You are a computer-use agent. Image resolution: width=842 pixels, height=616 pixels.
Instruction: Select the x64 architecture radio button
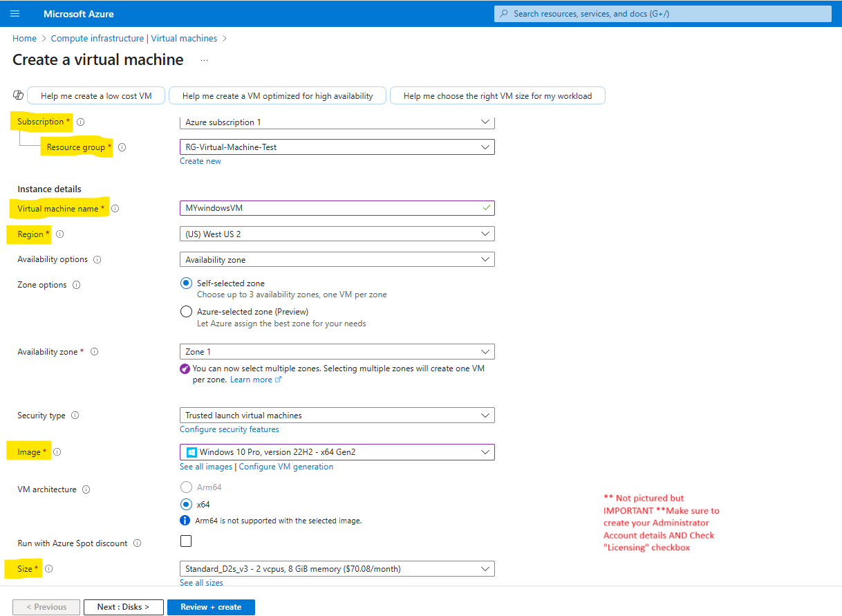pos(186,505)
